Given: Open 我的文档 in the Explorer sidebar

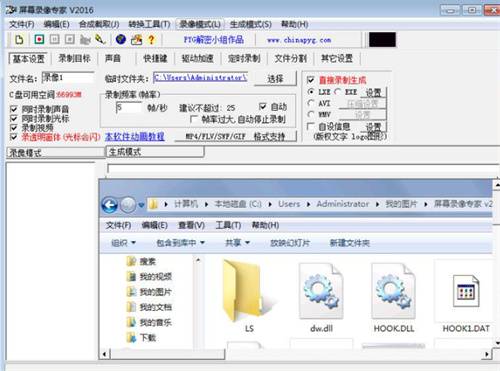Looking at the screenshot, I should [149, 307].
